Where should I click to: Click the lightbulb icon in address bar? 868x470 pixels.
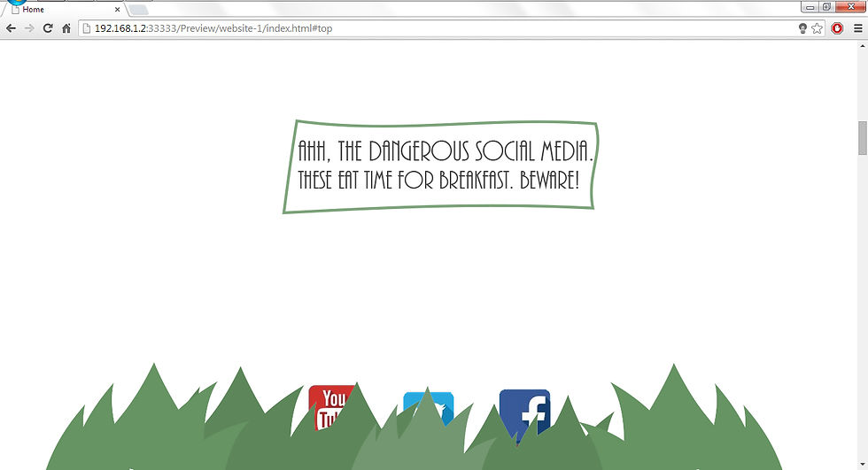[x=802, y=28]
